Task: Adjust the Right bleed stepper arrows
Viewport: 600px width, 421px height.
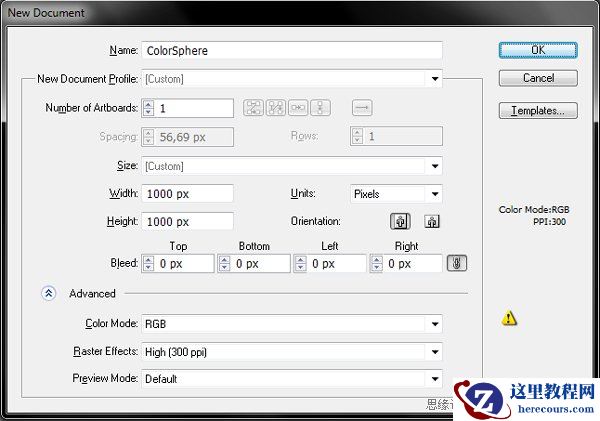Action: pos(377,264)
